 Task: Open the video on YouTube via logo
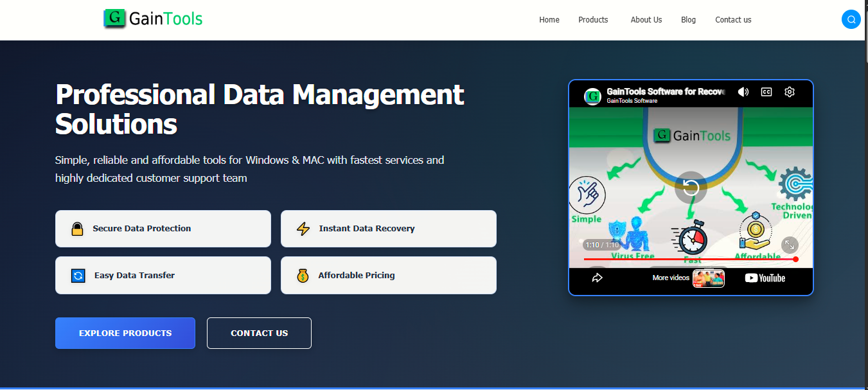765,278
